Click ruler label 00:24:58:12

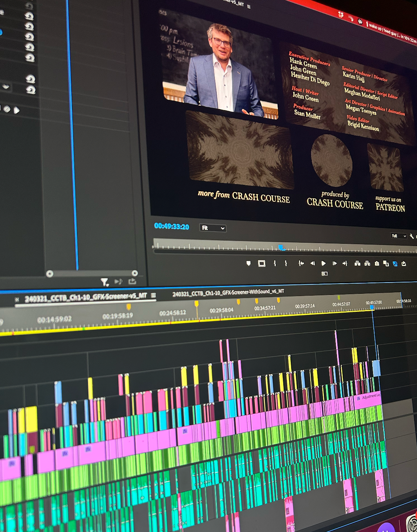tap(172, 313)
